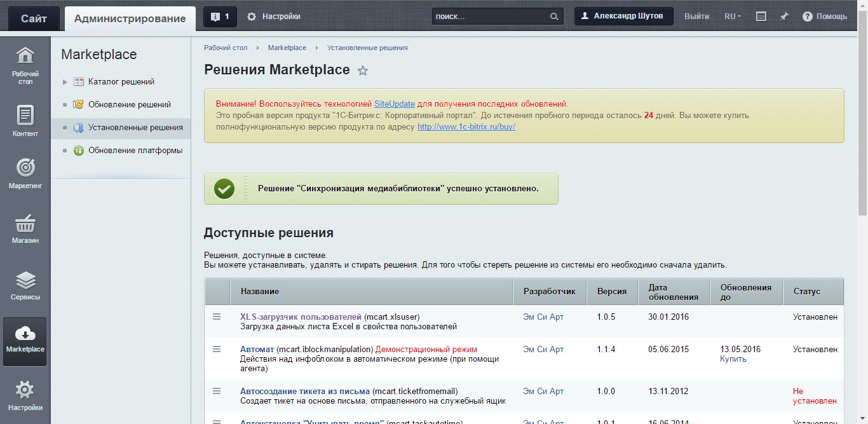Open row menu for XLS-загрузчик пользователей
This screenshot has width=868, height=424.
click(217, 317)
